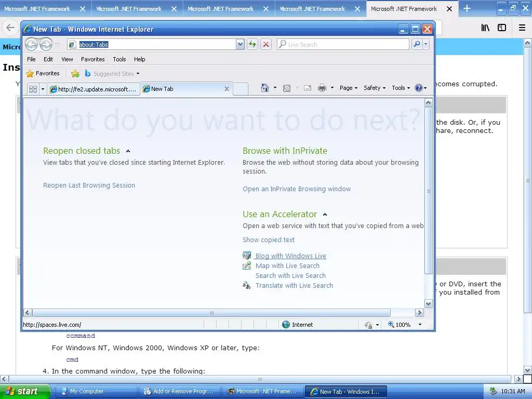Open new tab plus in background browser
This screenshot has height=399, width=532.
tap(467, 8)
